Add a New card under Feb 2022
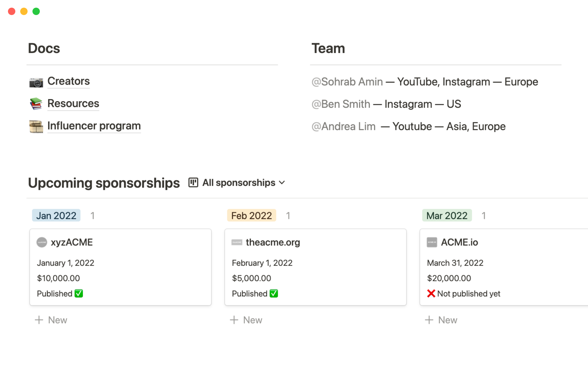The image size is (588, 368). click(x=246, y=320)
